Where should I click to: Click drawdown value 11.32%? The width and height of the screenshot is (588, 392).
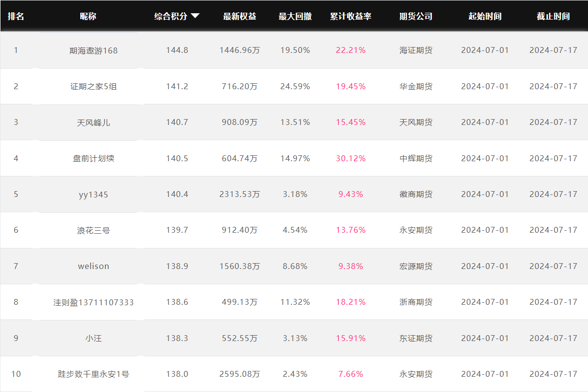pos(295,302)
